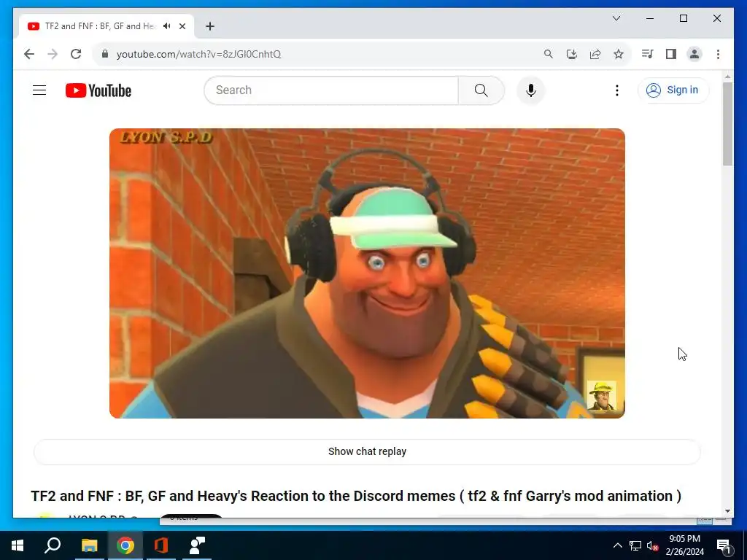Click the muted volume tray icon
Viewport: 747px width, 560px height.
coord(653,545)
